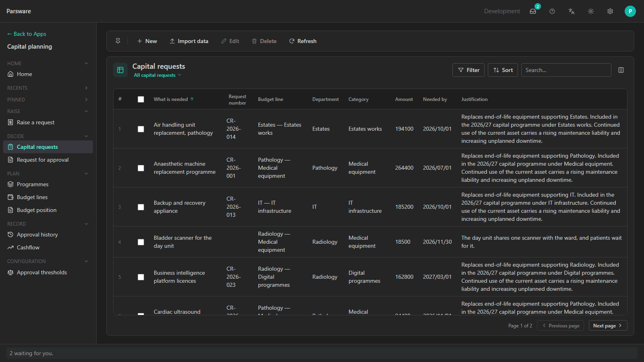The height and width of the screenshot is (362, 644).
Task: Go to Next page
Action: coord(608,325)
